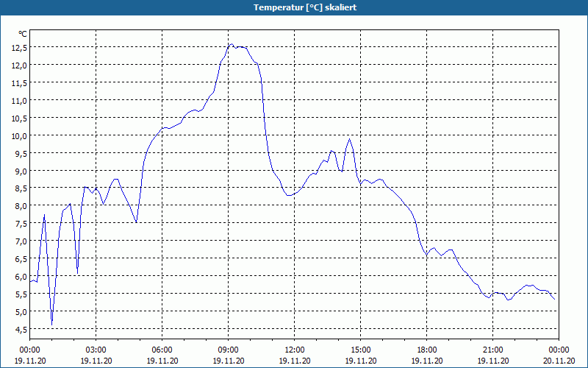
Task: Click the curve's lowest dip near 01:00
Action: 51,325
